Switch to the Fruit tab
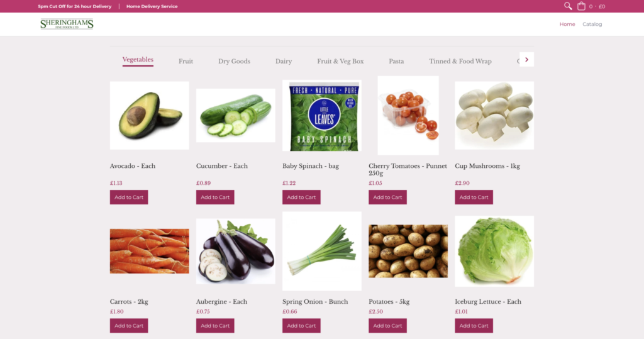 pos(186,61)
